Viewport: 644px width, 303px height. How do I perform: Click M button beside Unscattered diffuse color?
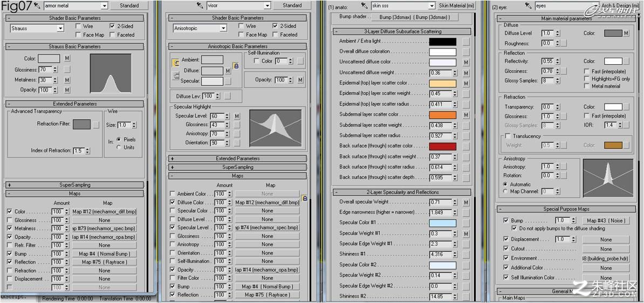coord(466,63)
